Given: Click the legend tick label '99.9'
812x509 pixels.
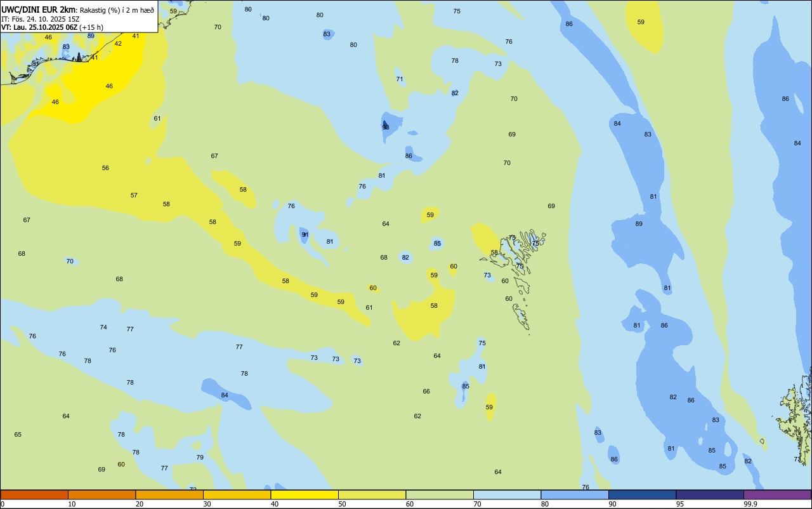Looking at the screenshot, I should pyautogui.click(x=750, y=504).
